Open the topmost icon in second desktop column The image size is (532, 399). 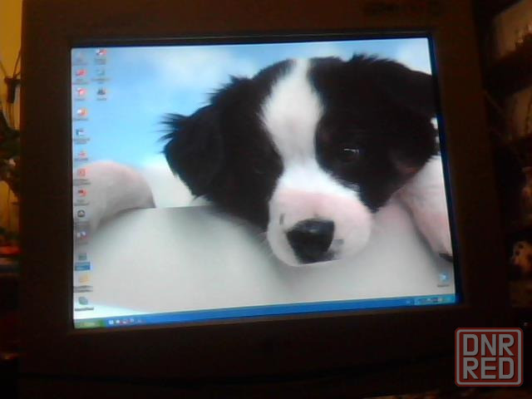pos(101,53)
